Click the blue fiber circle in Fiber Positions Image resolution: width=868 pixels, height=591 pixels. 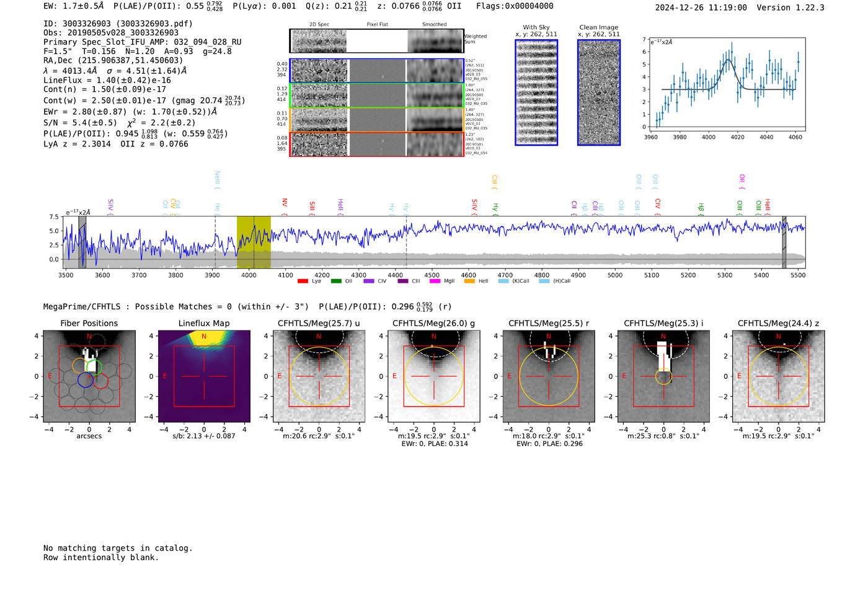tap(86, 380)
